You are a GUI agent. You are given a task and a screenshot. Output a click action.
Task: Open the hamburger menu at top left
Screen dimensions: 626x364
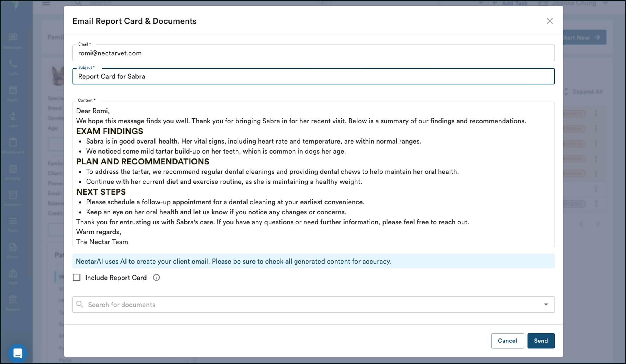46,3
